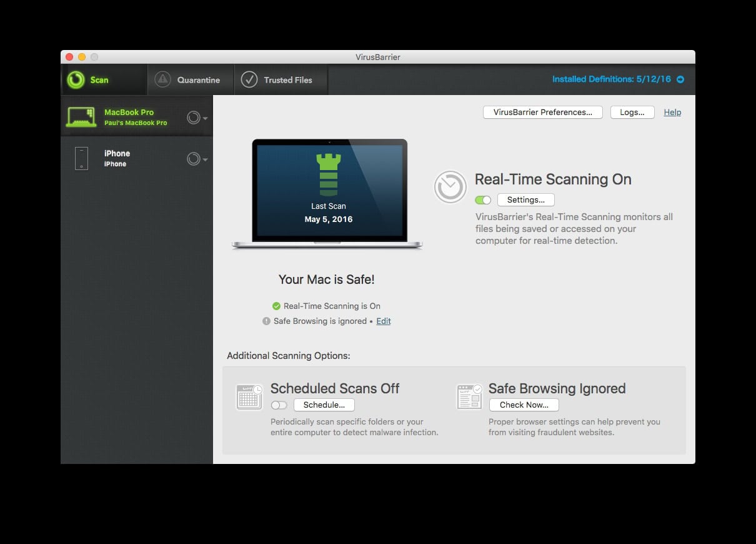
Task: Click the Help link
Action: [x=672, y=113]
